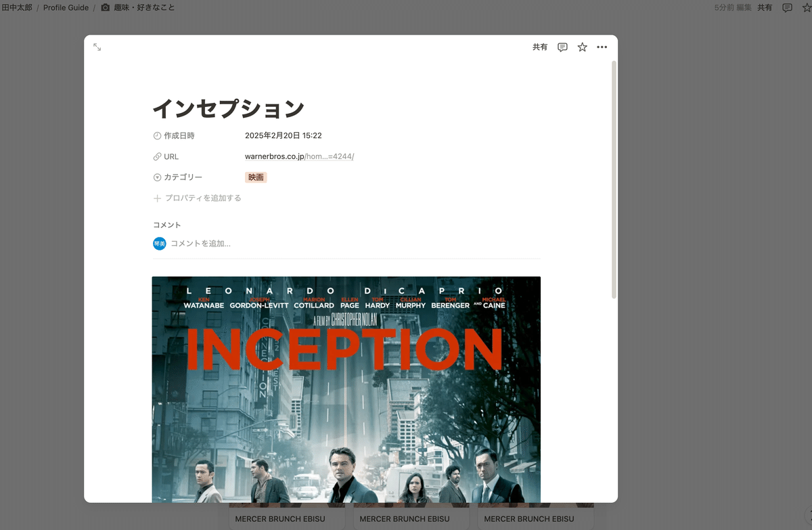Open the three-dot more menu in modal

point(602,47)
